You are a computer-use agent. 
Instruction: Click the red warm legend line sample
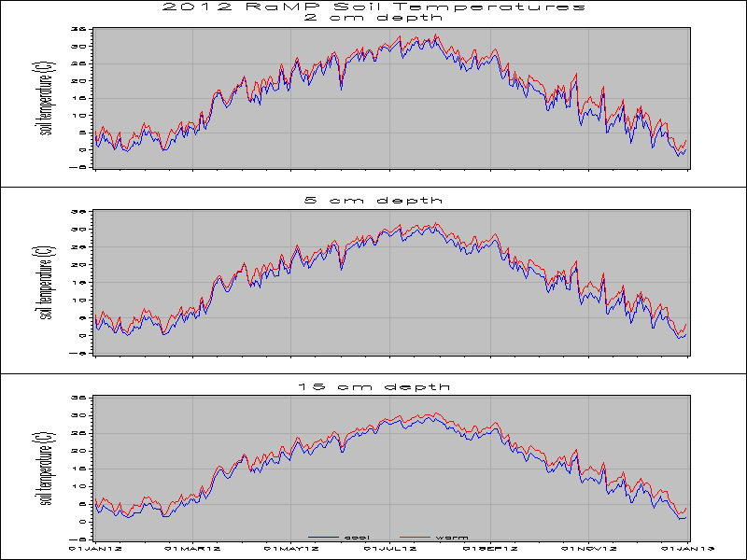coord(416,538)
